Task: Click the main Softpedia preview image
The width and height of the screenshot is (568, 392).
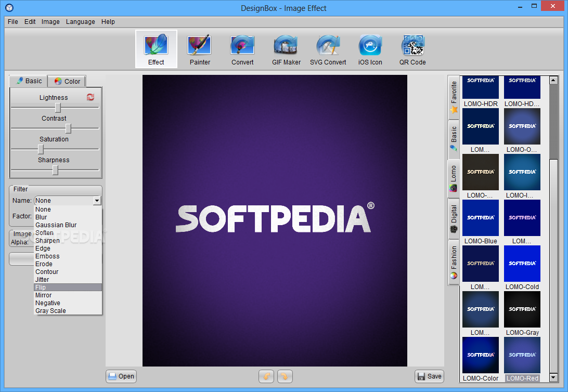Action: [x=275, y=220]
